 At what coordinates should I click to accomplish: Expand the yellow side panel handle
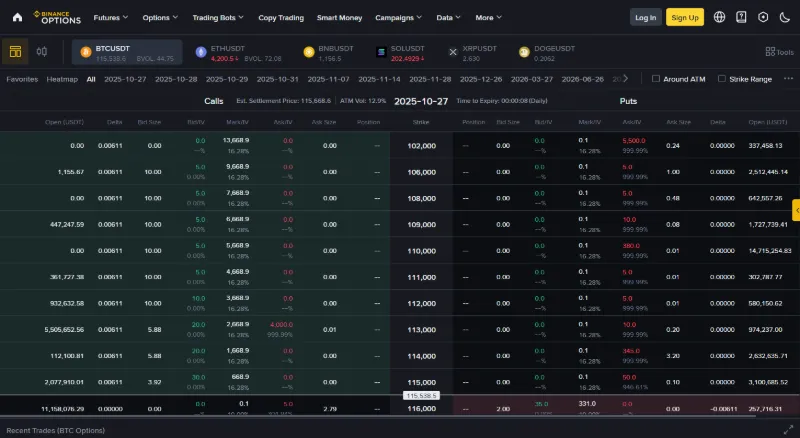click(796, 210)
